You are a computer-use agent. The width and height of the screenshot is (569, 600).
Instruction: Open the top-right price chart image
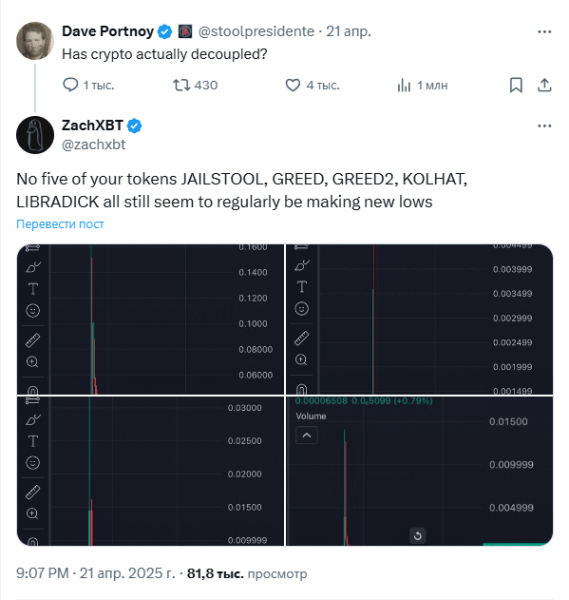(419, 319)
